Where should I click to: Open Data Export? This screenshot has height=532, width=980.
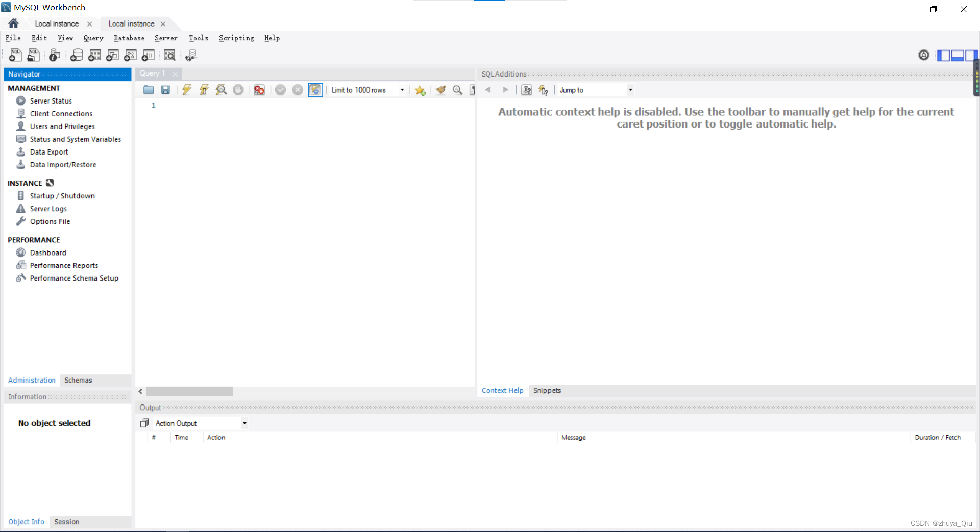click(48, 152)
